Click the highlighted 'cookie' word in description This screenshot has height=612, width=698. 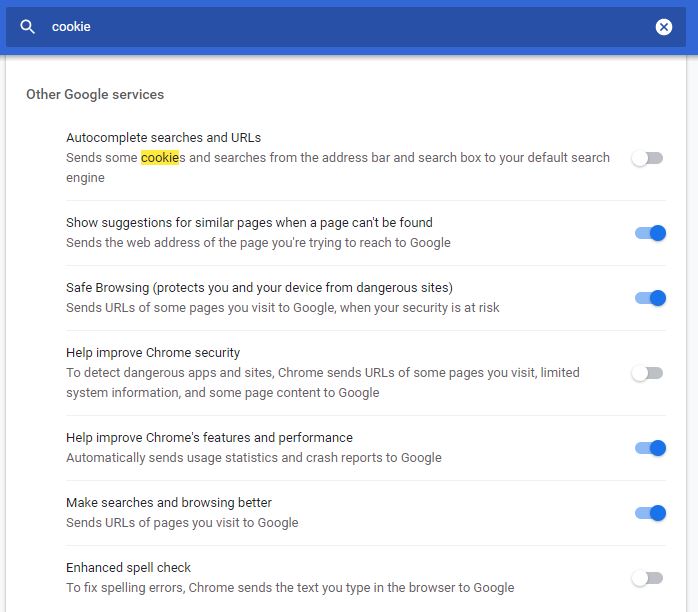159,158
